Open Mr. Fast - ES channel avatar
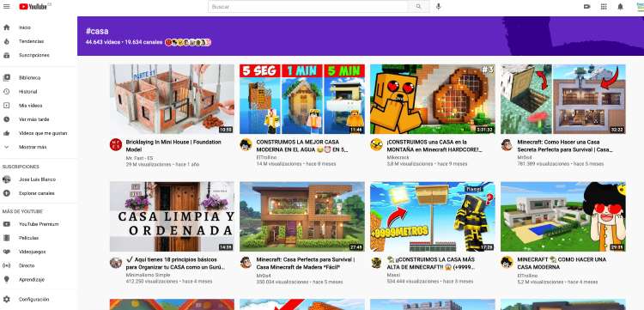This screenshot has height=310, width=644. tap(116, 144)
